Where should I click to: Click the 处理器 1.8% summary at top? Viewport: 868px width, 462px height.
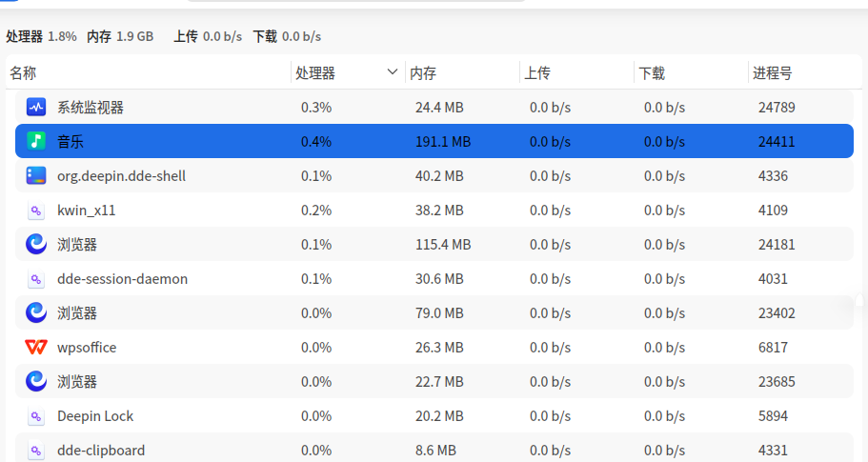point(42,36)
